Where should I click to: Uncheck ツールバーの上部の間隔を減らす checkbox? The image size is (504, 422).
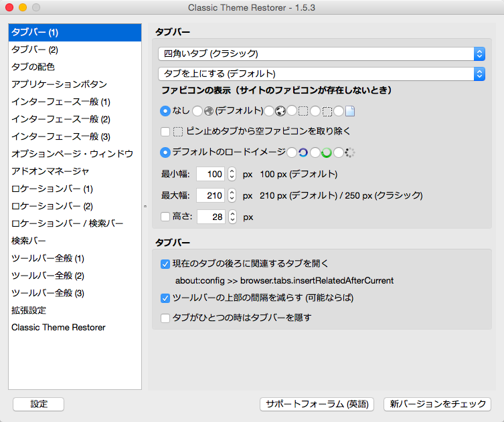point(165,298)
